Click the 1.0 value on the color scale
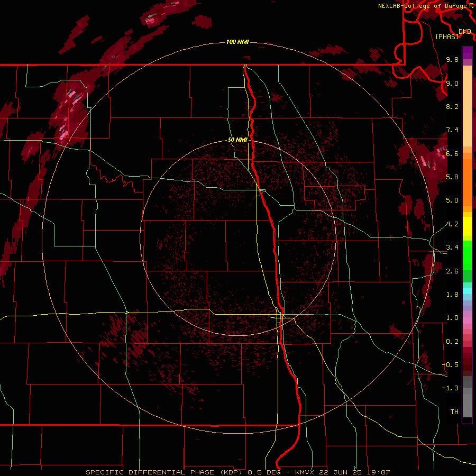 click(x=452, y=318)
